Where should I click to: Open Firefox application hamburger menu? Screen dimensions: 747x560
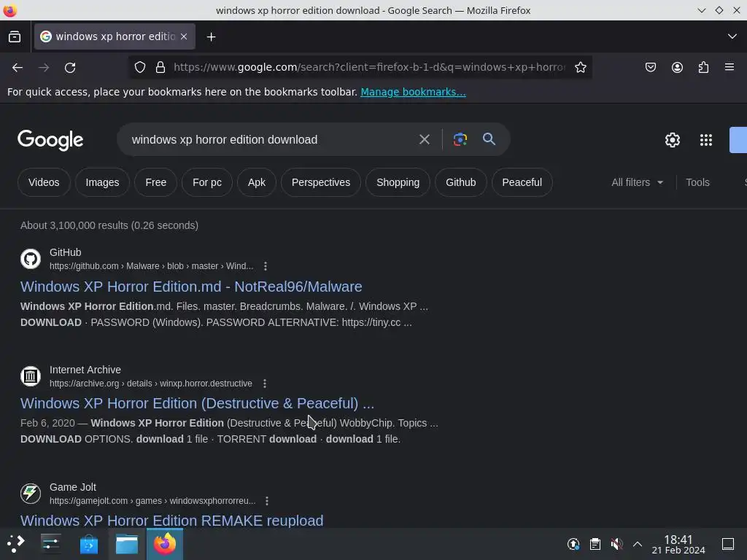pos(729,67)
